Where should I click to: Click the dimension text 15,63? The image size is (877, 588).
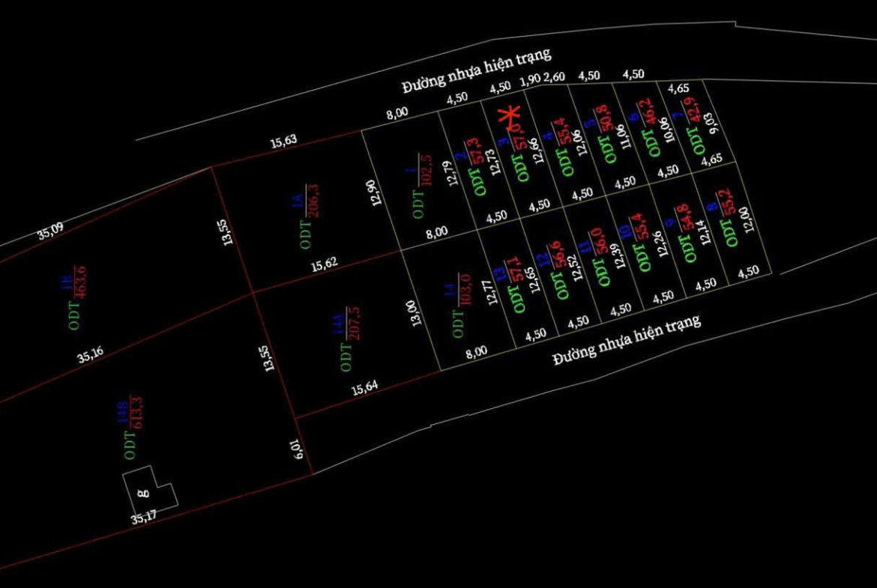coord(283,142)
